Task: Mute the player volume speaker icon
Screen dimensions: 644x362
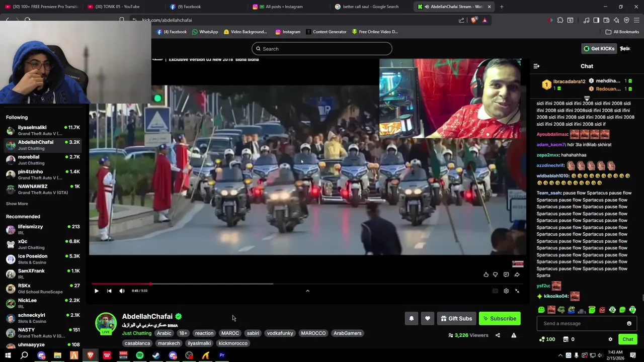Action: tap(122, 291)
